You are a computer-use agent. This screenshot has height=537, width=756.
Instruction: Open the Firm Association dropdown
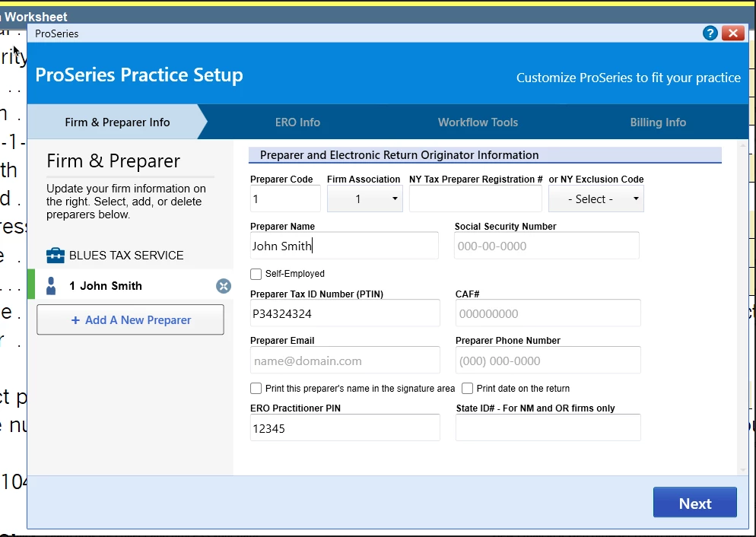[365, 199]
